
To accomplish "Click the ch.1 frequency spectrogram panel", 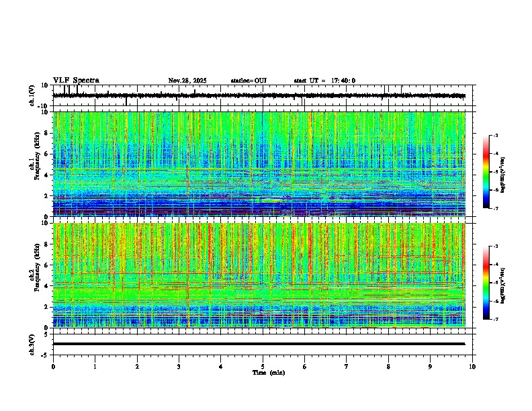I will (259, 164).
